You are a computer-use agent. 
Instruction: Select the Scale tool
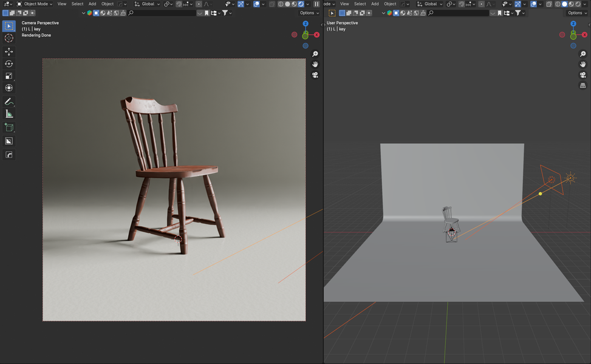tap(9, 76)
